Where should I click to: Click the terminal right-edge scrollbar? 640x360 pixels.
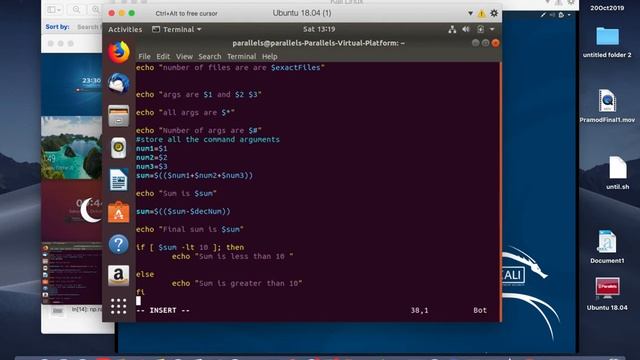pos(500,191)
